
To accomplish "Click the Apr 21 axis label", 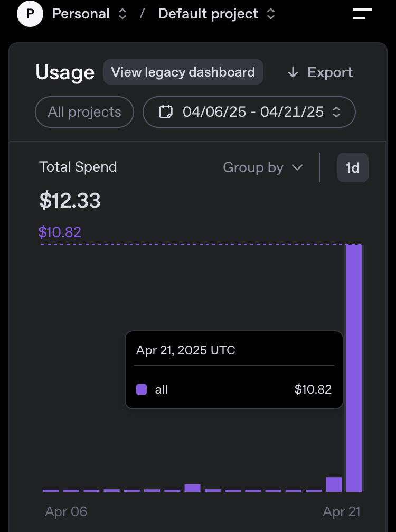I will tap(342, 511).
